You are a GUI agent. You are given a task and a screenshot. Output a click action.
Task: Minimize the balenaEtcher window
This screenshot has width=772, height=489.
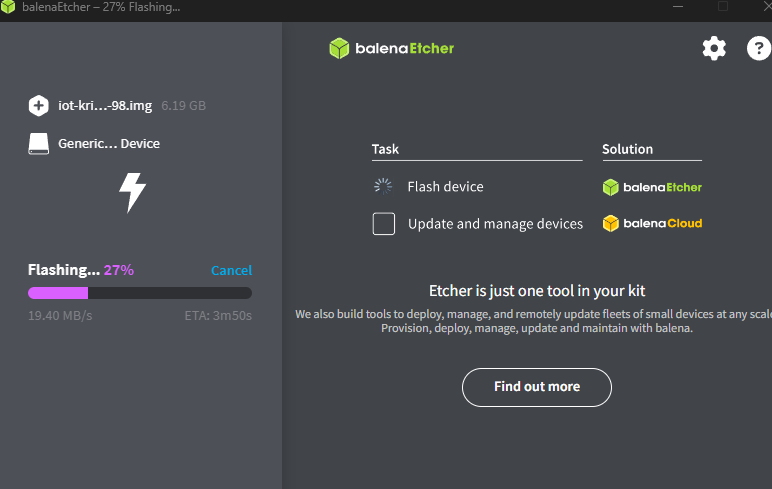pyautogui.click(x=678, y=6)
